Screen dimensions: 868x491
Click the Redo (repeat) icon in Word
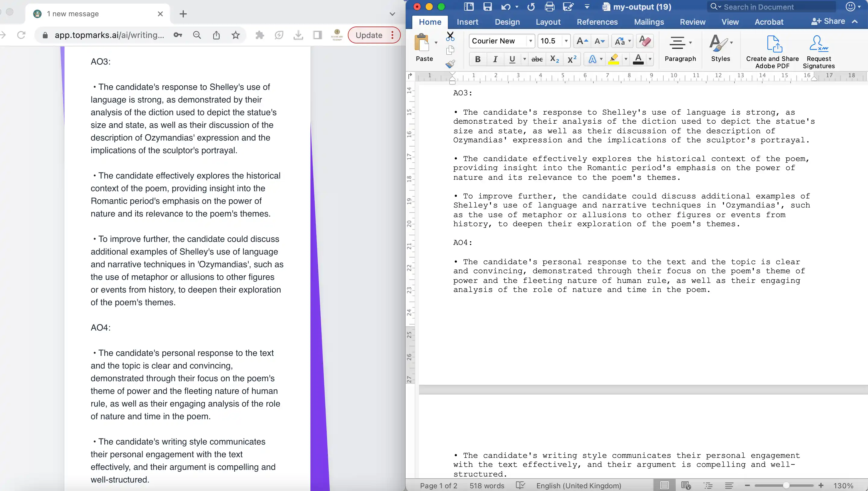pos(531,7)
